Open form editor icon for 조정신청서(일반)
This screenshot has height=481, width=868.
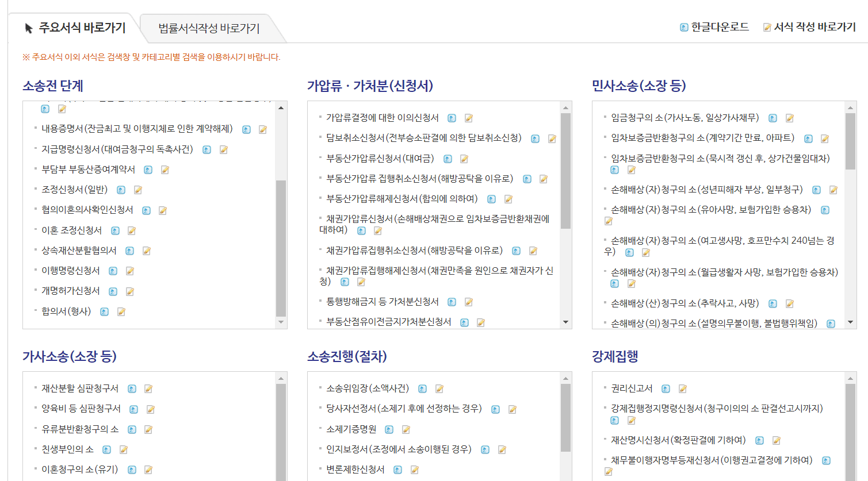(137, 190)
